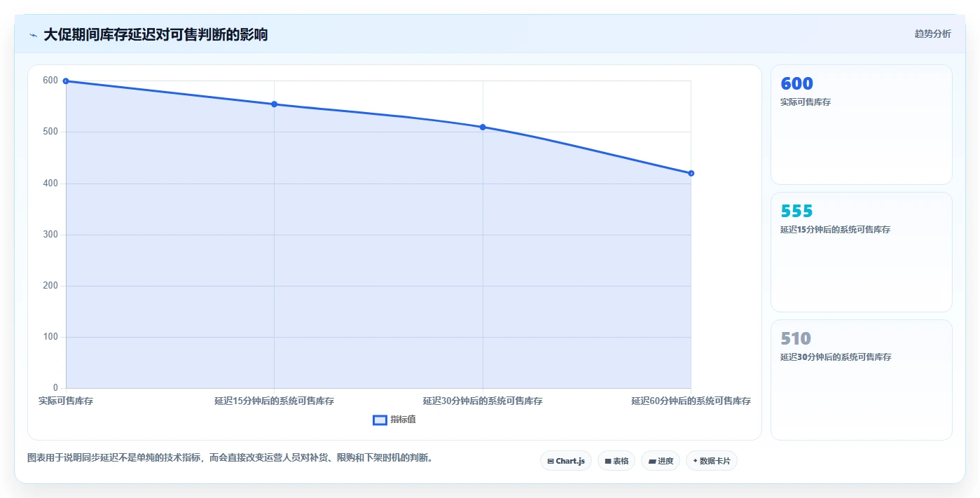Click the 600 value in the first card

pyautogui.click(x=796, y=84)
